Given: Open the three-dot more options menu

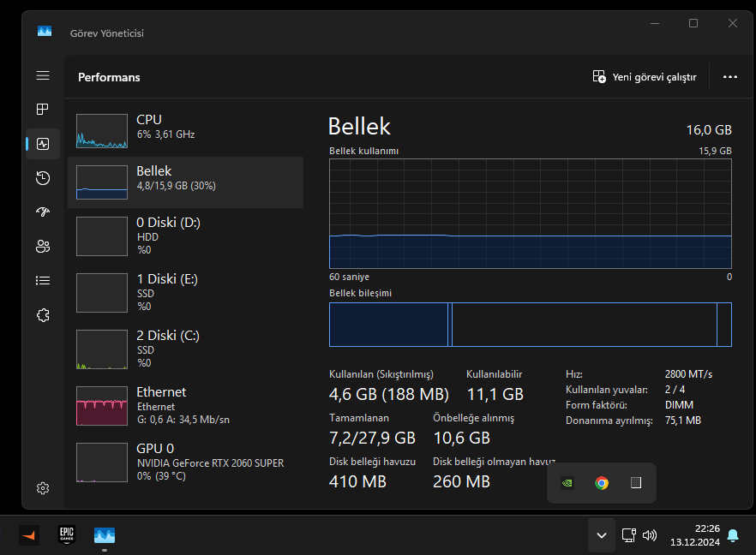Looking at the screenshot, I should (x=730, y=77).
